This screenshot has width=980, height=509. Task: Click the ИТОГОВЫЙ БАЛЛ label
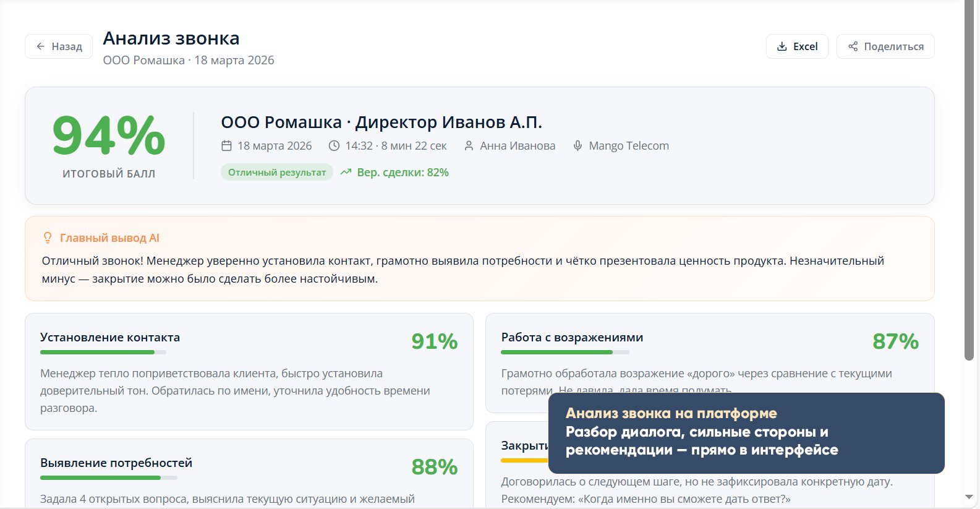109,174
